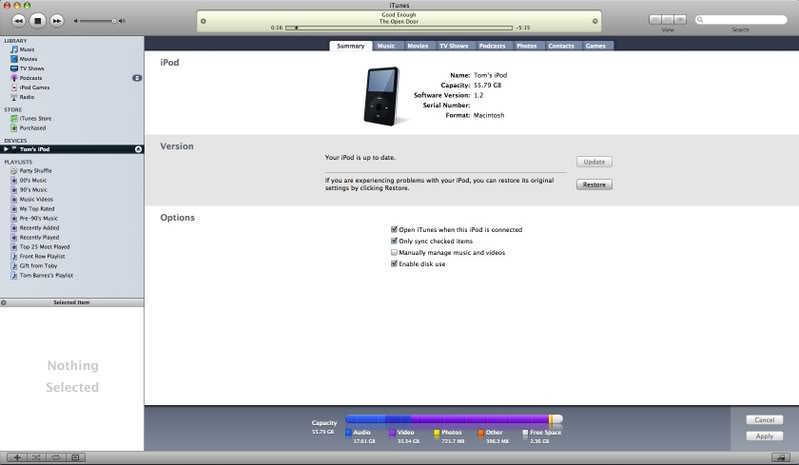This screenshot has height=465, width=799.
Task: Click right arrow in now playing display
Action: [x=595, y=21]
